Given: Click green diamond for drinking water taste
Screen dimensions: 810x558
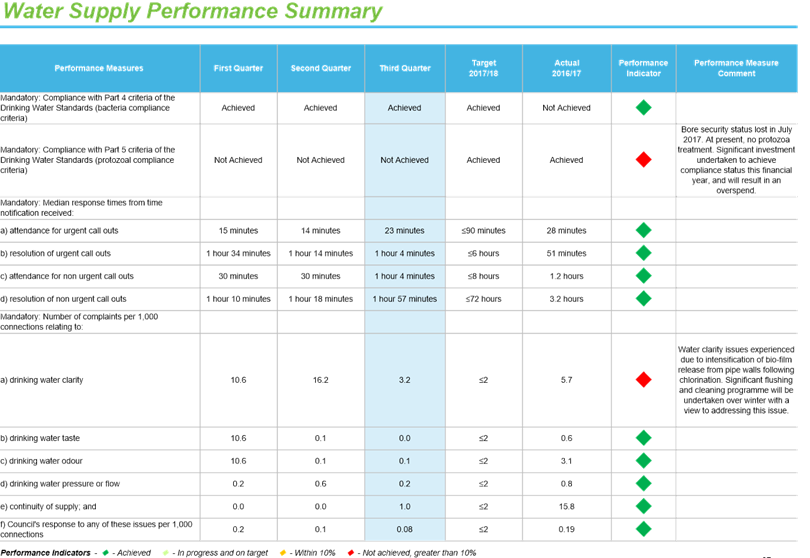Looking at the screenshot, I should [643, 438].
